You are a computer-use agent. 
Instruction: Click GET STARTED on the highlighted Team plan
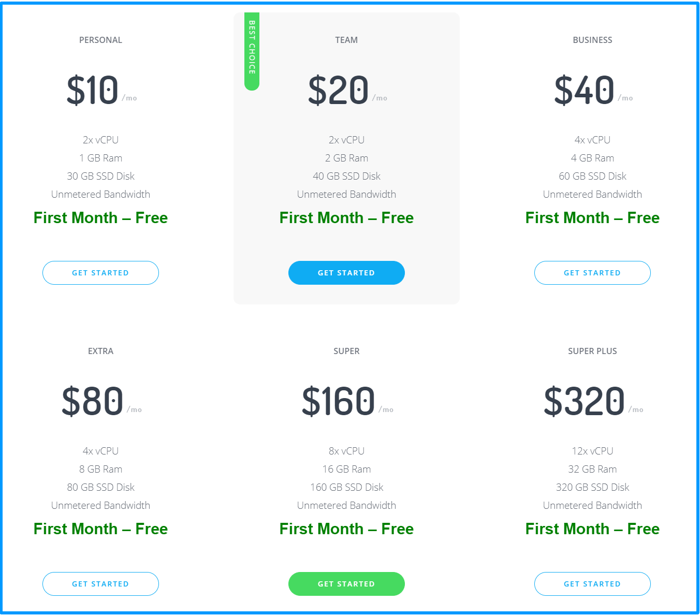(x=346, y=273)
